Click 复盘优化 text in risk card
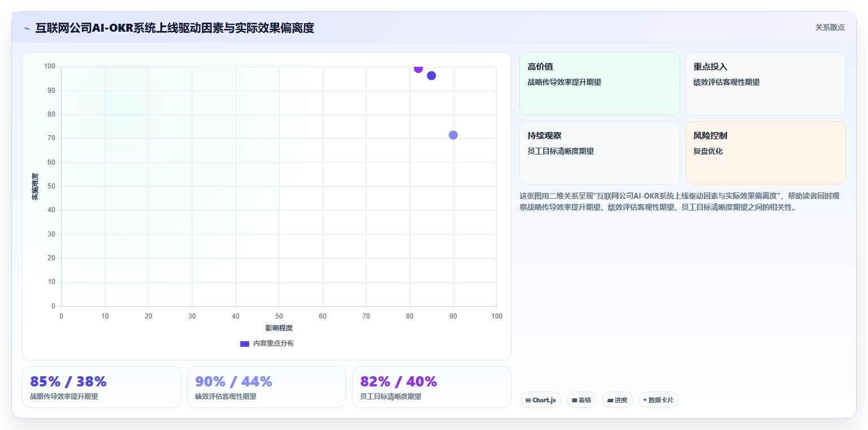 point(708,151)
